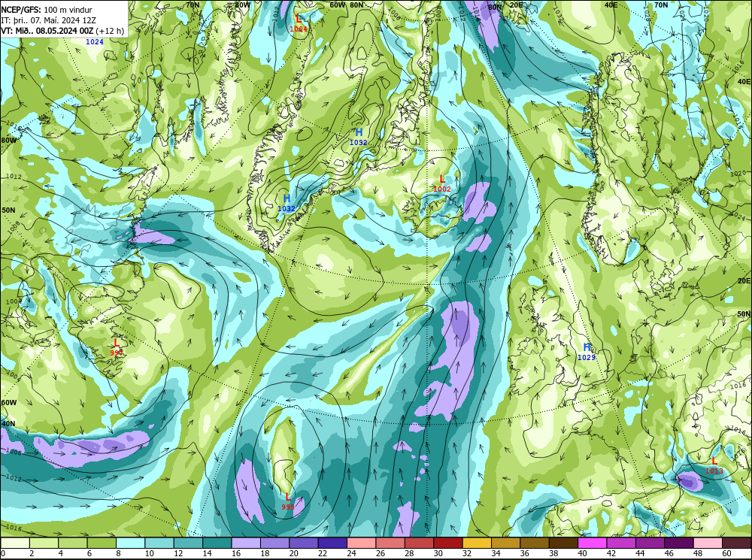Click the more northerly H 1032 high marker

point(358,137)
